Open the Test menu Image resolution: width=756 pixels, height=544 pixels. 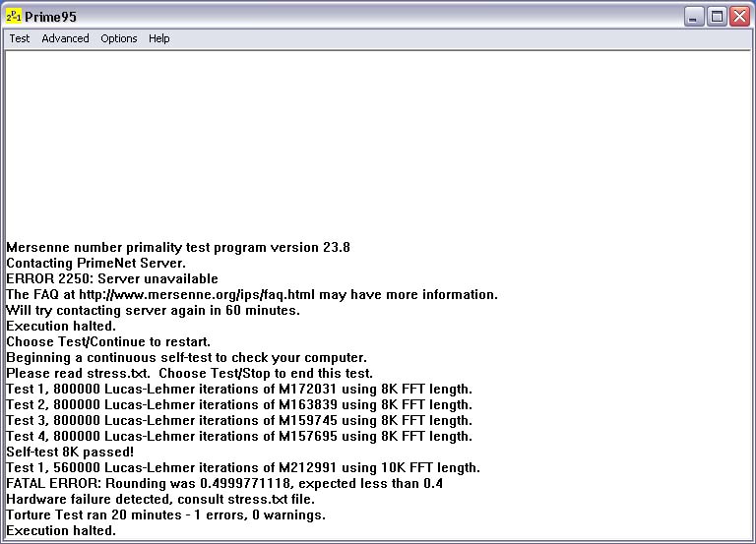pyautogui.click(x=20, y=38)
